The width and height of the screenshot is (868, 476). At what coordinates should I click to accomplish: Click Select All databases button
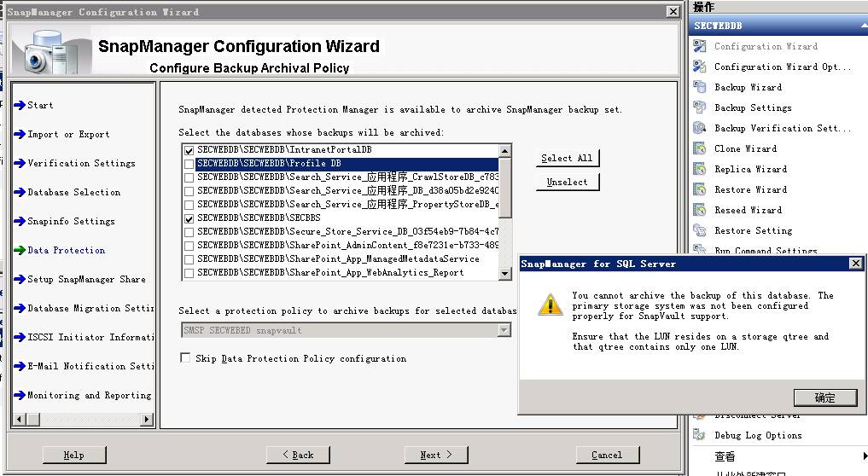pyautogui.click(x=567, y=159)
